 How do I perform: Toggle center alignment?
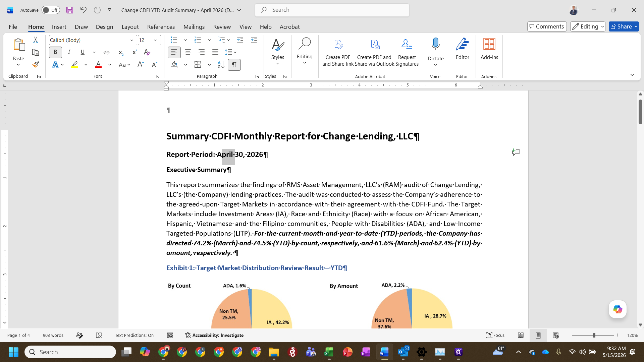188,52
